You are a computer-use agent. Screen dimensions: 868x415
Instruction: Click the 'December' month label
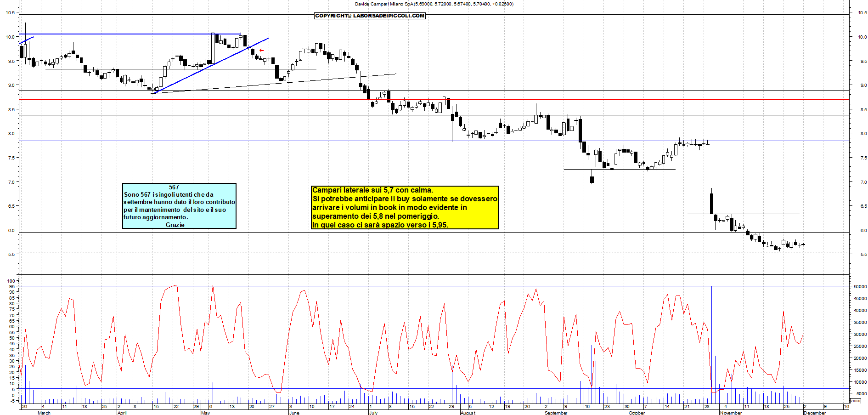click(814, 413)
